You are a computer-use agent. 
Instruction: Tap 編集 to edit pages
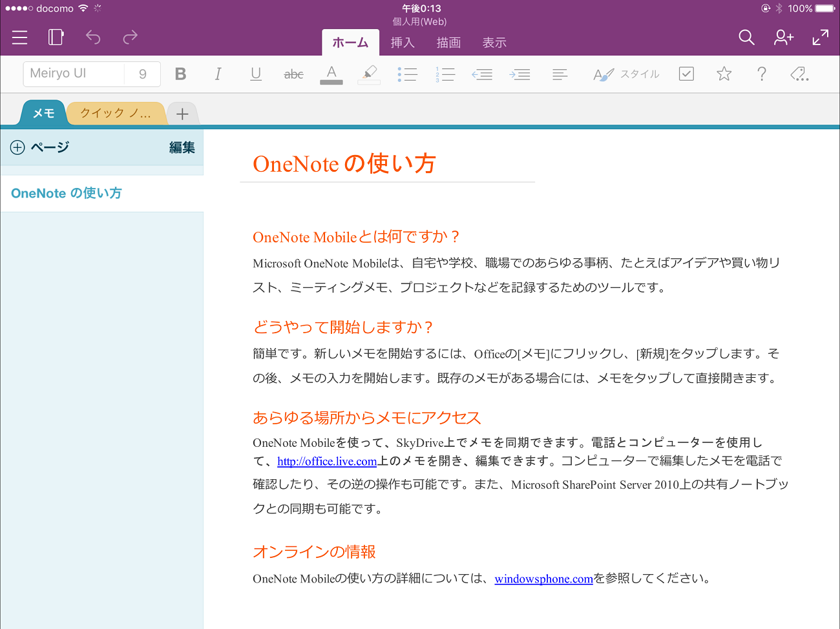pyautogui.click(x=182, y=147)
